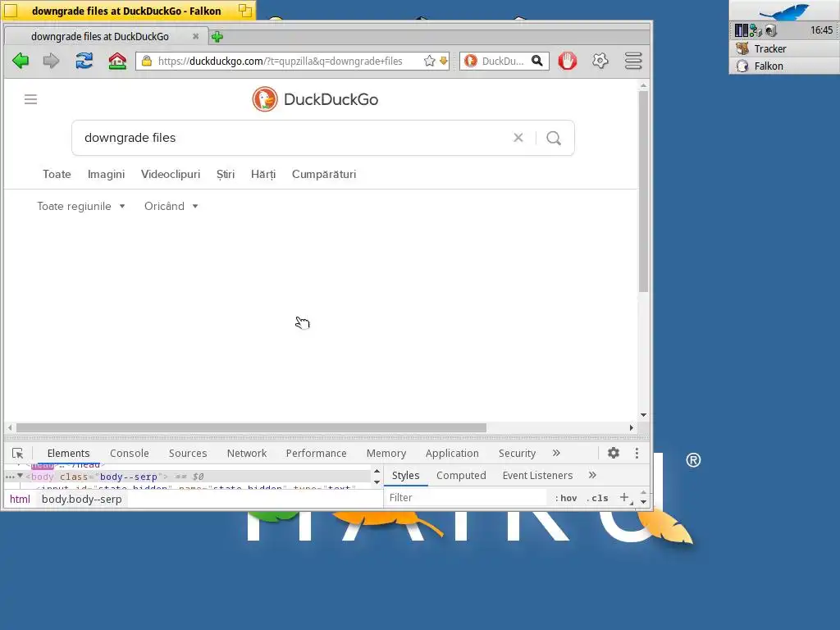
Task: Open the Security tab
Action: 517,453
